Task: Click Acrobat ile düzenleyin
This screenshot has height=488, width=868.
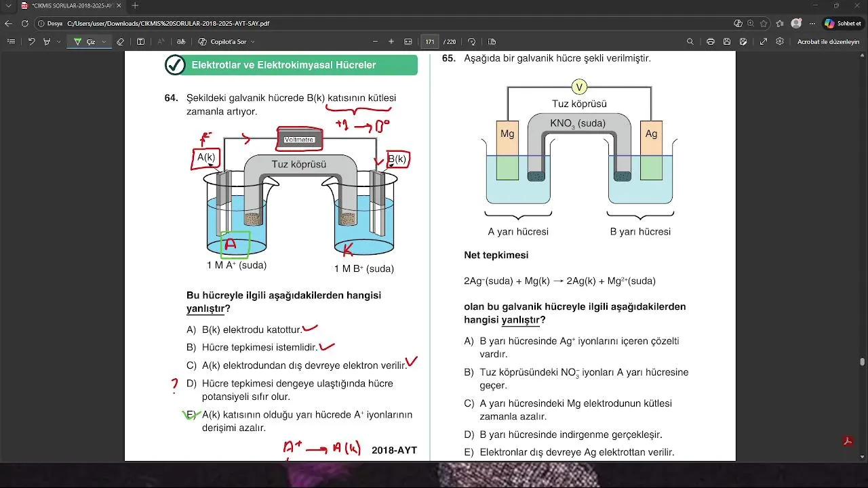Action: [828, 41]
